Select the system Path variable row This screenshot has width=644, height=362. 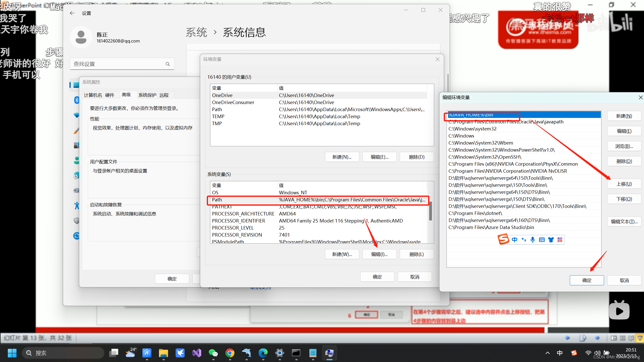319,200
